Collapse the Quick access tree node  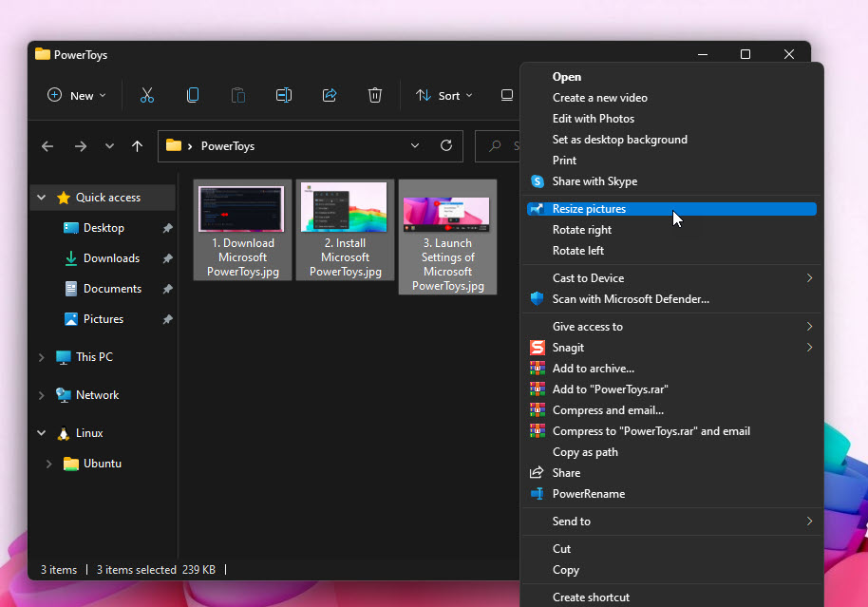click(42, 198)
